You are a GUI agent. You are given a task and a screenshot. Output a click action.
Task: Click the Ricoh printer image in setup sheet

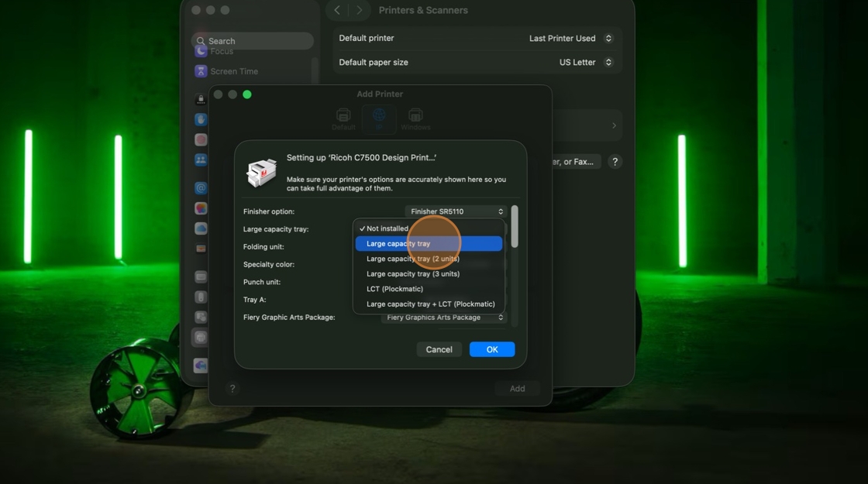click(261, 173)
